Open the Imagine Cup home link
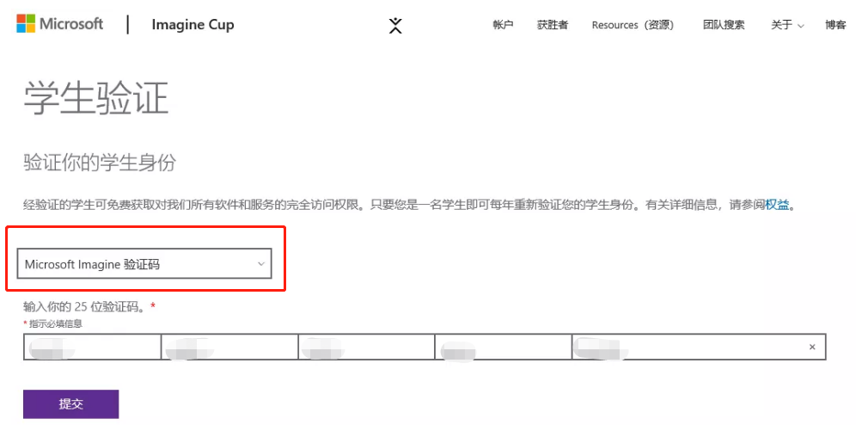This screenshot has height=431, width=868. (x=193, y=25)
